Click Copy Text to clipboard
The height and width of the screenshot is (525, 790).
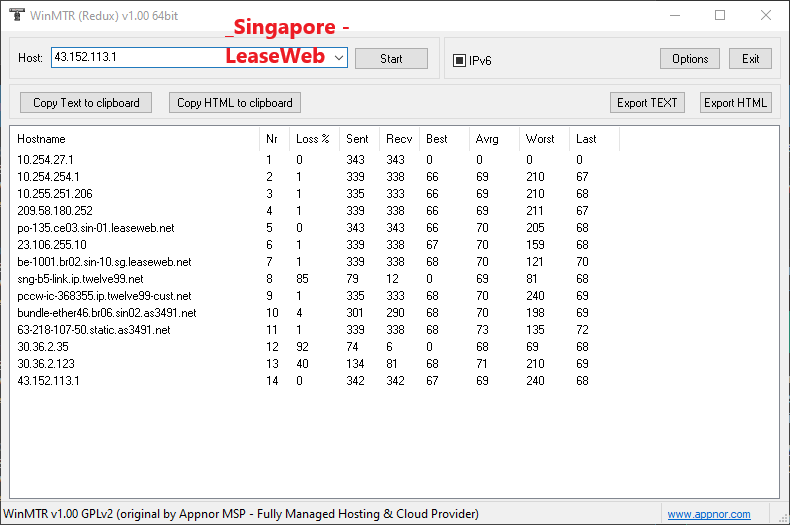tap(86, 103)
